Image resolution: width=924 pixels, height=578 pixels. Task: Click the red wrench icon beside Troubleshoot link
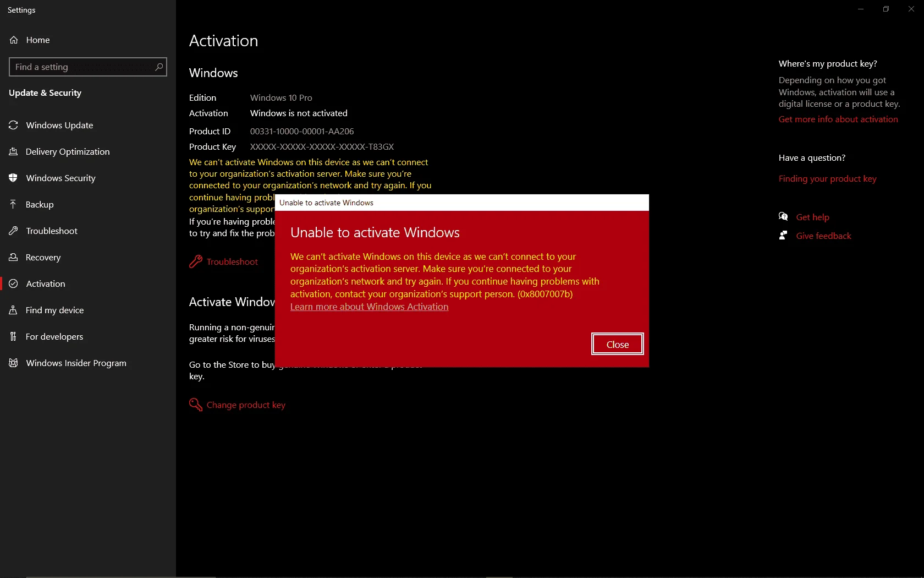click(196, 262)
